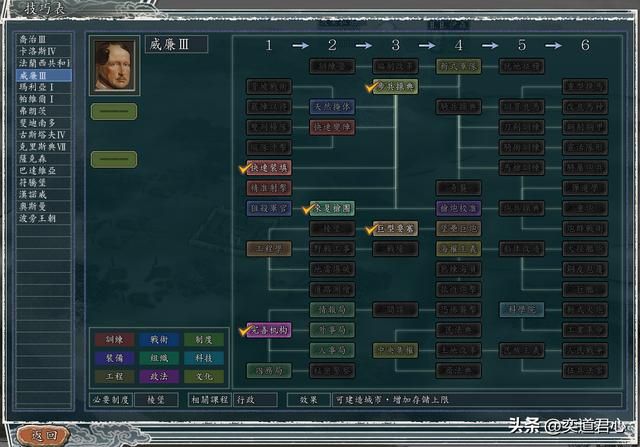Select the olive 海權主義 skill node

pos(459,249)
